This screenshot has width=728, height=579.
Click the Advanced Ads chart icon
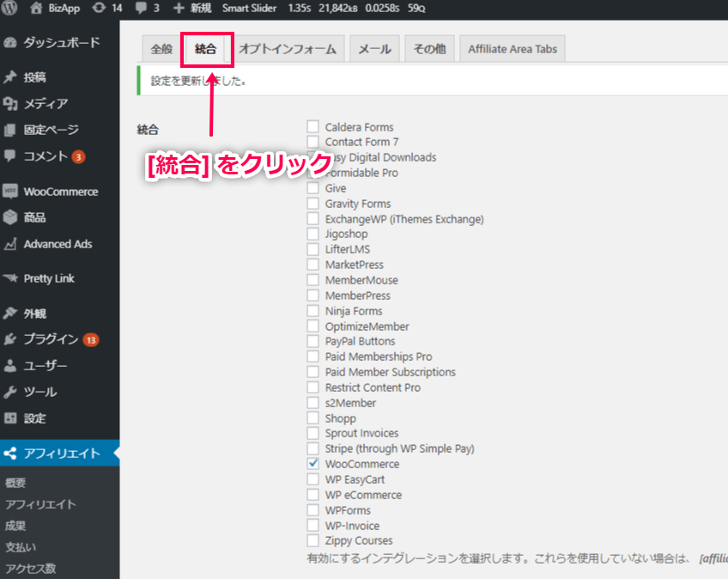click(10, 244)
